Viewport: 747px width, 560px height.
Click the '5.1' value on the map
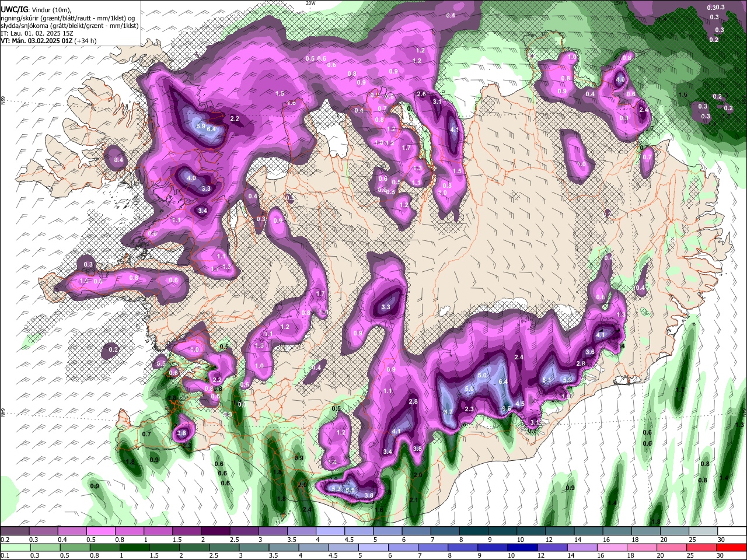tap(547, 380)
